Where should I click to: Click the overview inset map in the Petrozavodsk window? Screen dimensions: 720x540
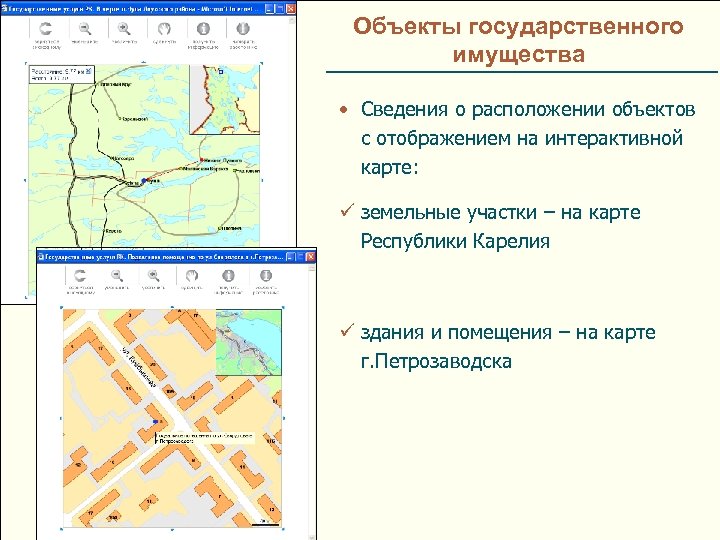point(248,343)
